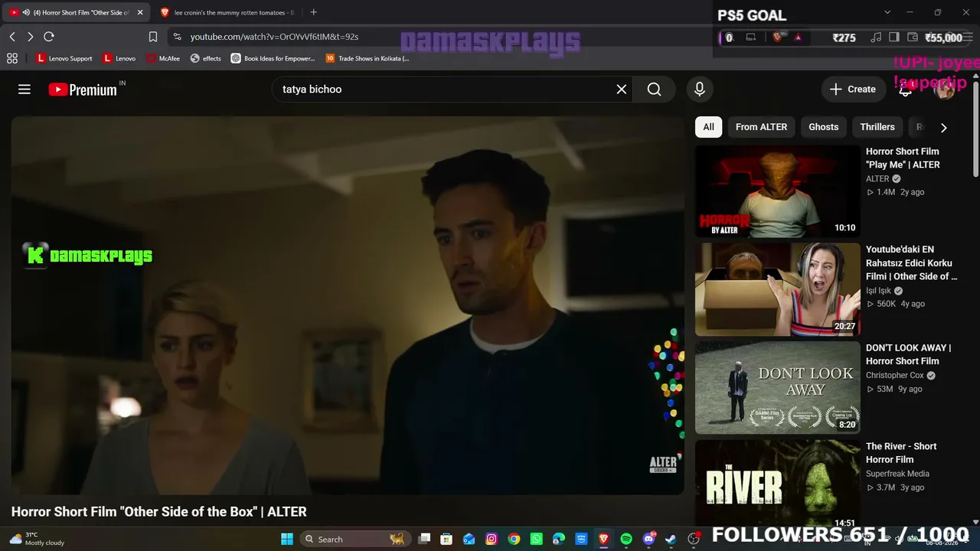This screenshot has height=551, width=980.
Task: Open the Play Me ALTER video thumbnail
Action: click(778, 191)
